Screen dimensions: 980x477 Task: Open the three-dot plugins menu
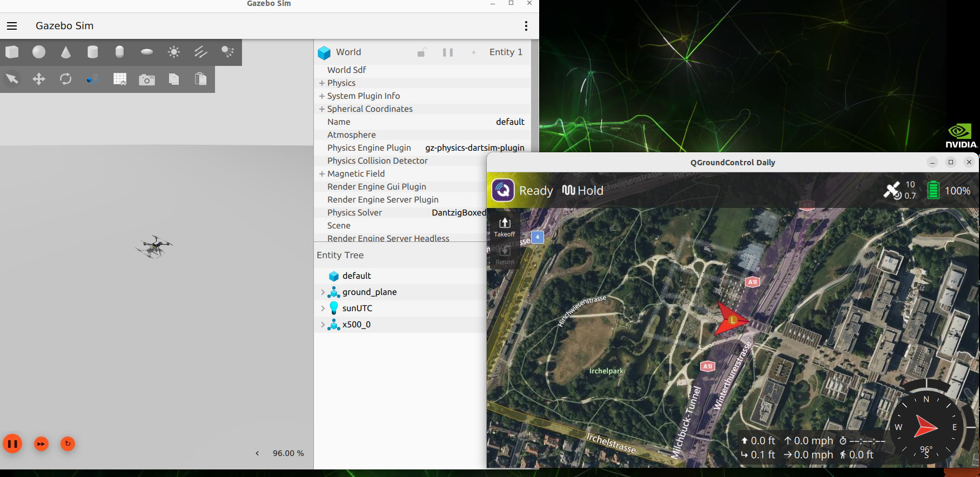pos(526,26)
